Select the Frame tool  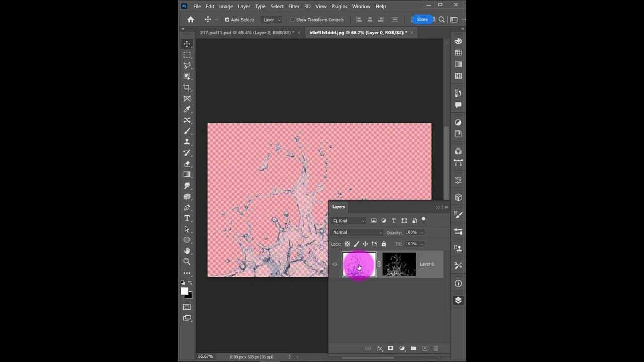point(187,99)
